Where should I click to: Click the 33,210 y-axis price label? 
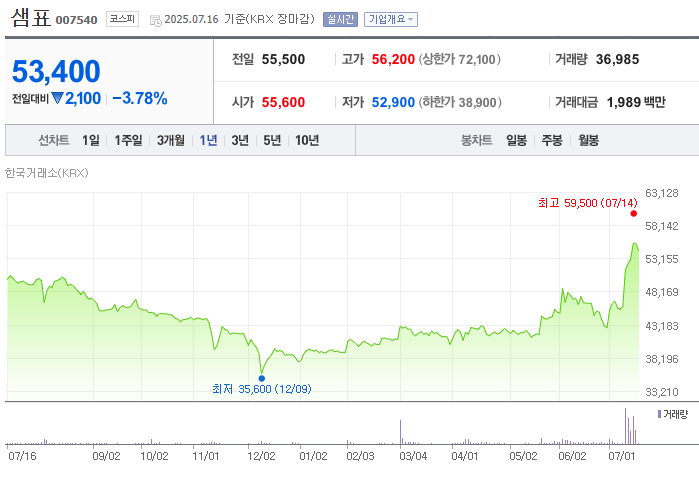(x=662, y=392)
